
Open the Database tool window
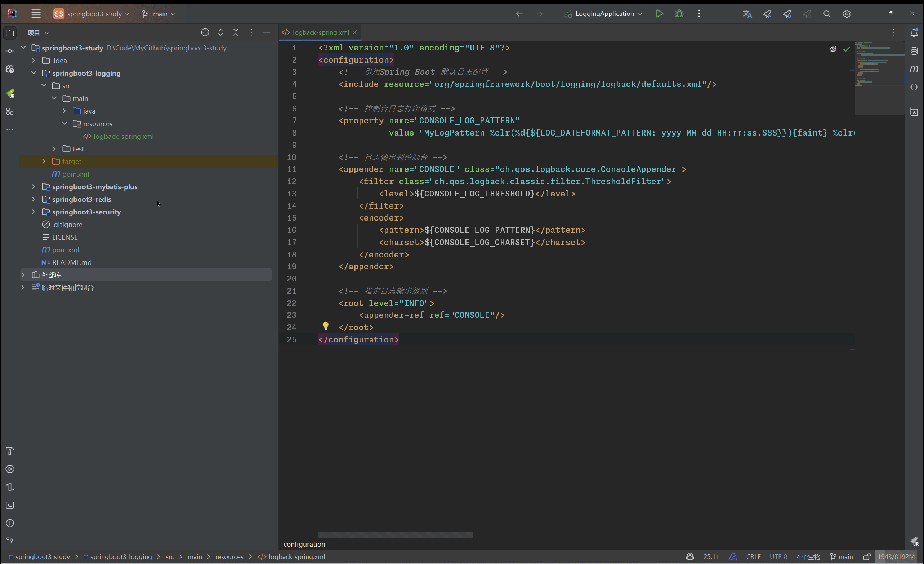[x=914, y=51]
